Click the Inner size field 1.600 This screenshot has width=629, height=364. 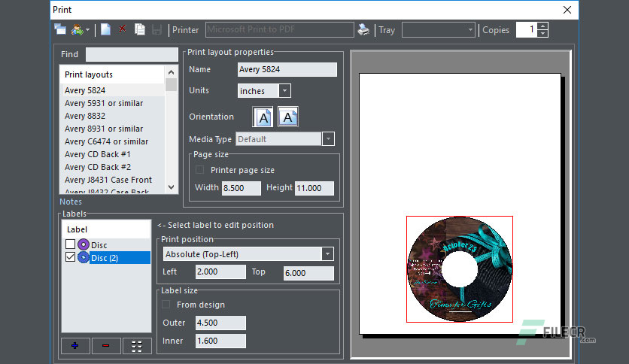pyautogui.click(x=220, y=341)
